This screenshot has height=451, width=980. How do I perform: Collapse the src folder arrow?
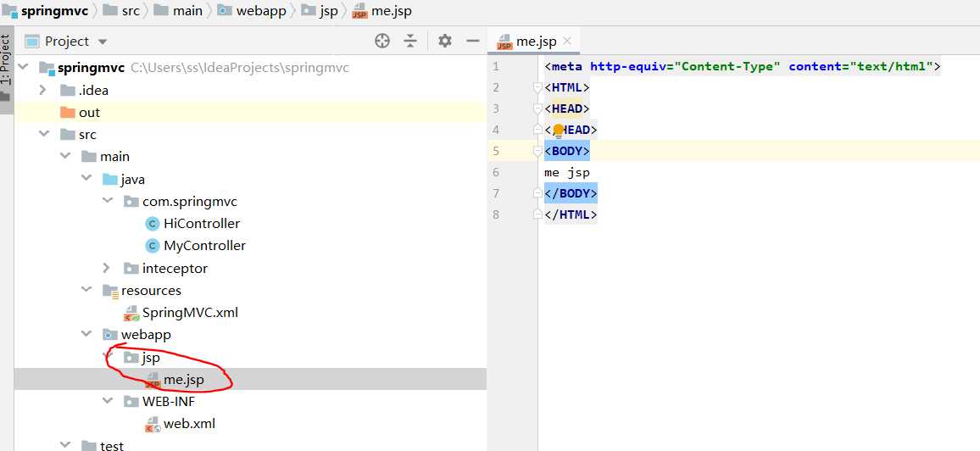pos(44,134)
